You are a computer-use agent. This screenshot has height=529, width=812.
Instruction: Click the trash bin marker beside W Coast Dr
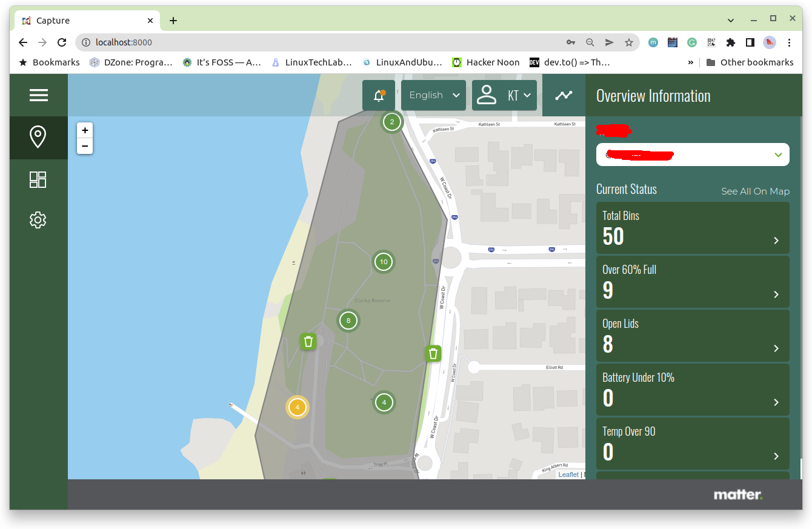(433, 353)
